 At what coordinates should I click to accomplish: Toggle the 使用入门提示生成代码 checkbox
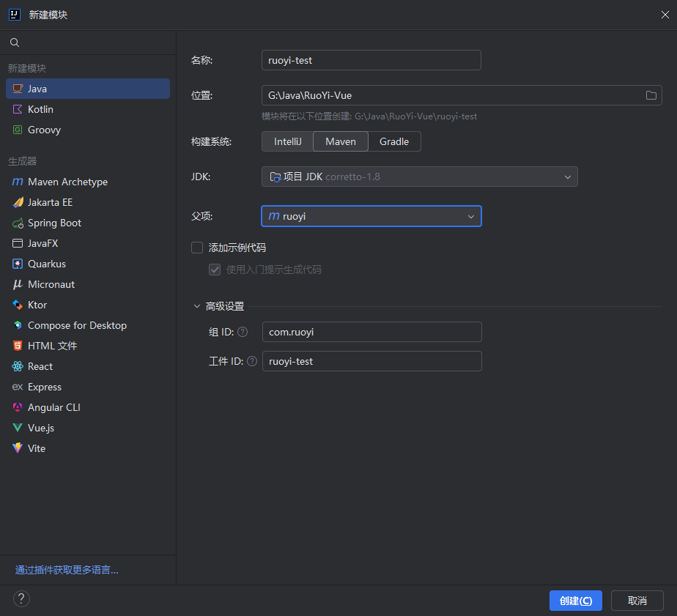point(215,270)
